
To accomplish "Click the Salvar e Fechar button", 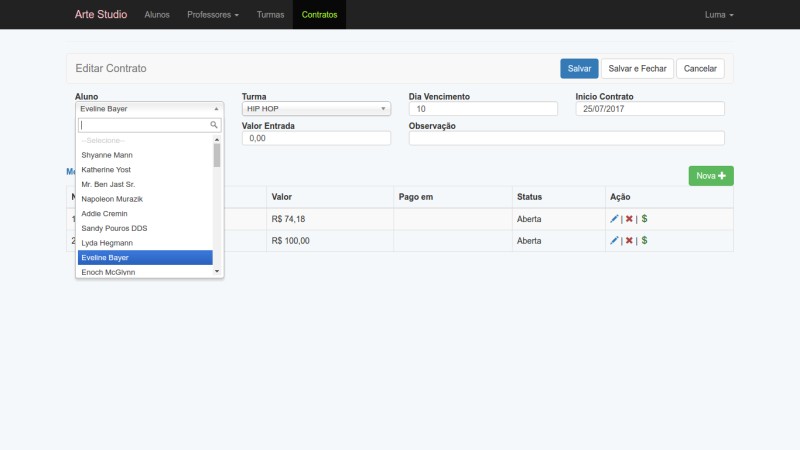I will (x=637, y=68).
